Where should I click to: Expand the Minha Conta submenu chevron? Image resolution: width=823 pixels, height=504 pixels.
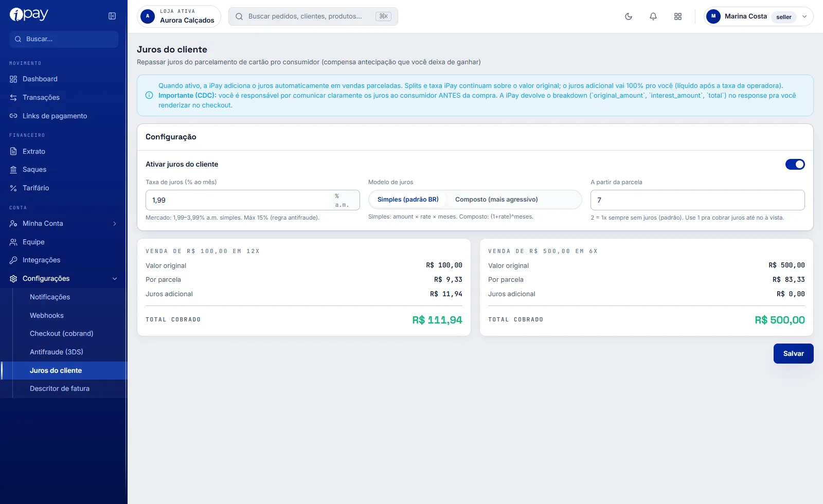pyautogui.click(x=115, y=224)
